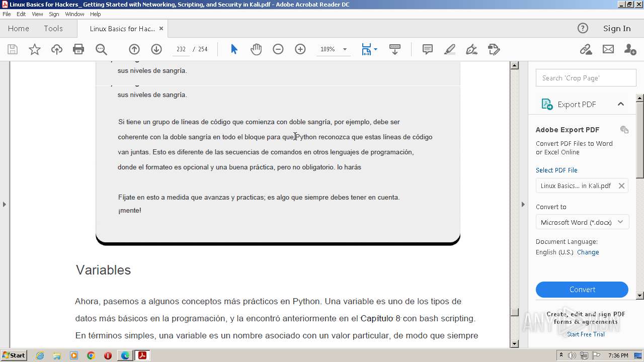Click the document vertical scrollbar thumb
Screen dimensions: 644x362
[514, 312]
